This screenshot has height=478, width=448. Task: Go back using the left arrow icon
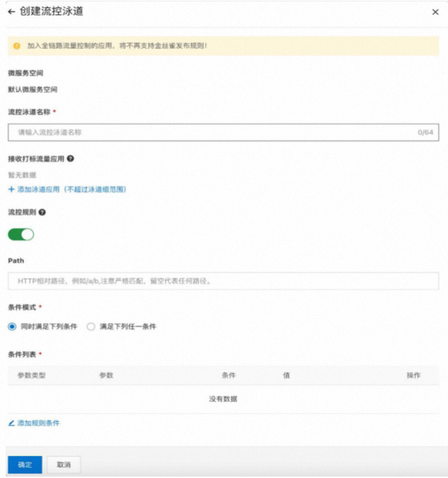(11, 12)
